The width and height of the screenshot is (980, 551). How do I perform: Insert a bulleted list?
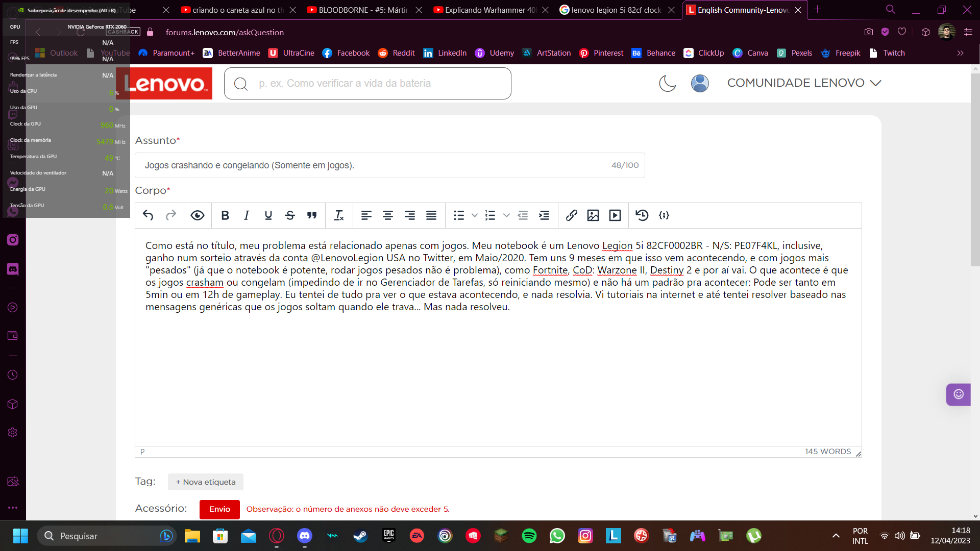pyautogui.click(x=459, y=215)
